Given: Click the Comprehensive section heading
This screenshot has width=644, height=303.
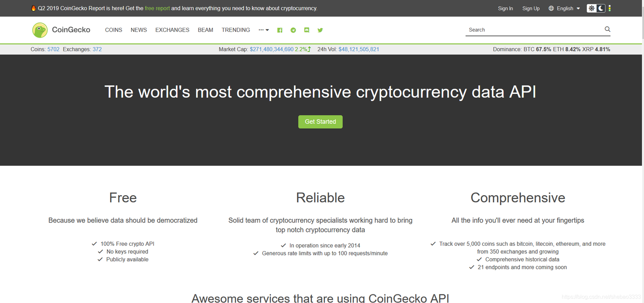Looking at the screenshot, I should (518, 198).
